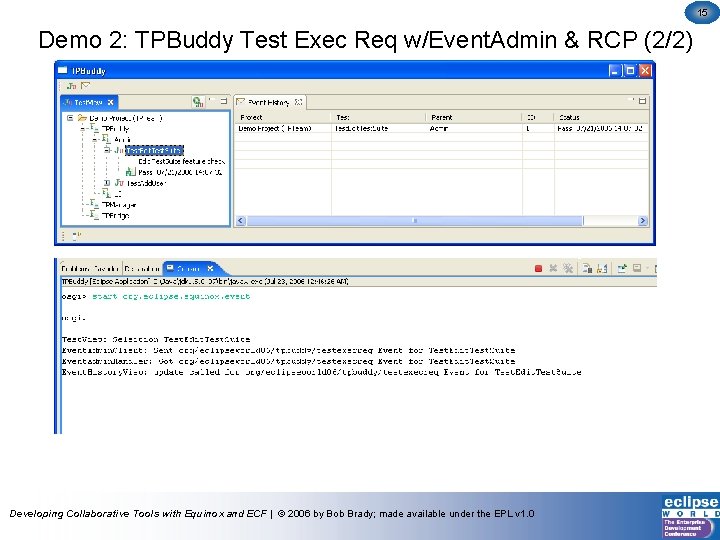Click the Test column header

click(379, 118)
